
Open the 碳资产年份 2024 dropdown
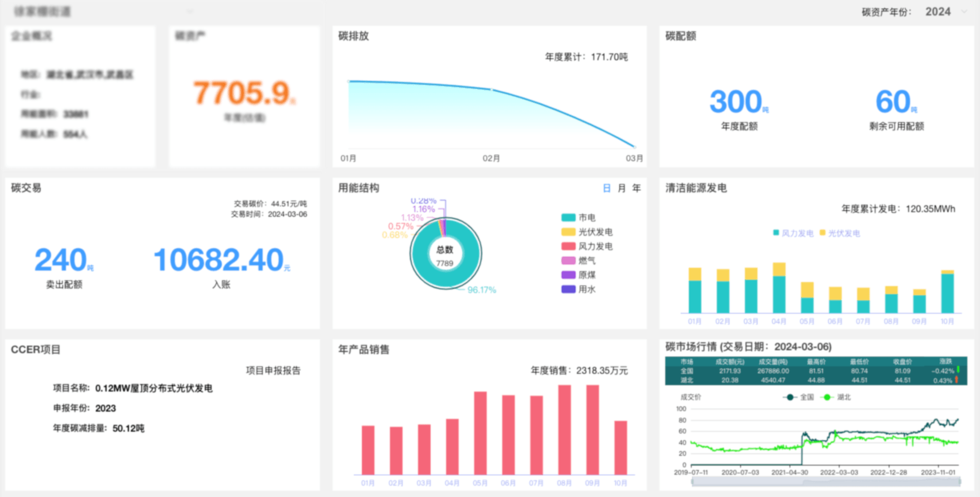(943, 12)
